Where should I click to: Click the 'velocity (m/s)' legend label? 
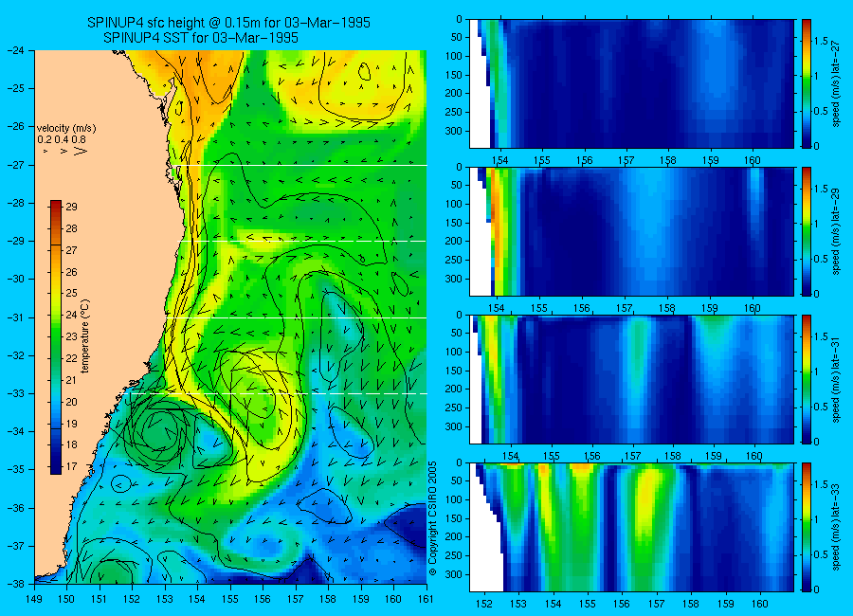pyautogui.click(x=66, y=129)
